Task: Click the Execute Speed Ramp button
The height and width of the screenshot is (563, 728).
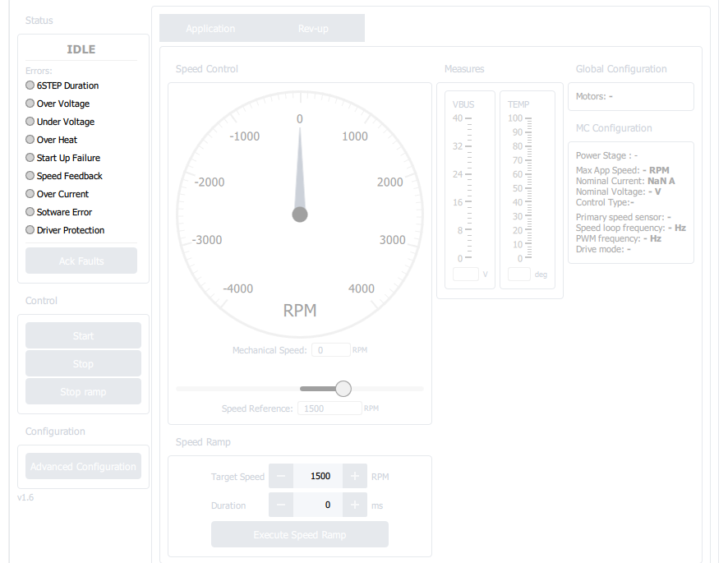Action: pos(299,534)
